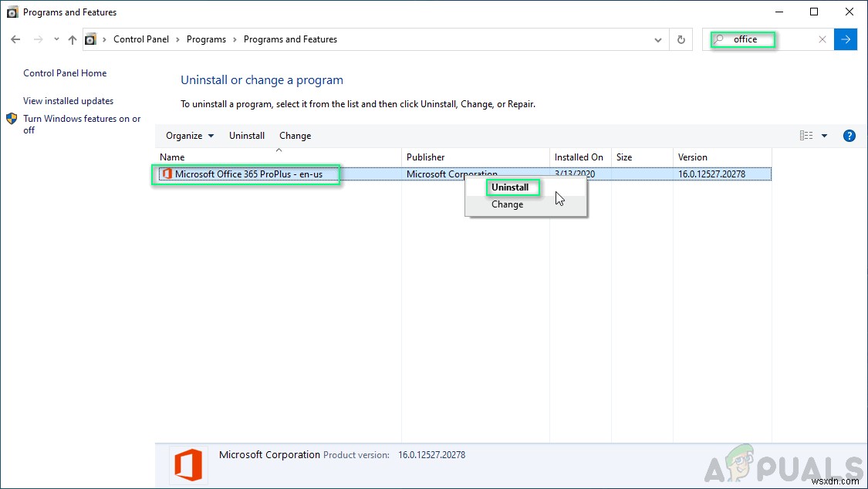The height and width of the screenshot is (489, 868).
Task: Minimize the Programs and Features window
Action: tap(779, 12)
